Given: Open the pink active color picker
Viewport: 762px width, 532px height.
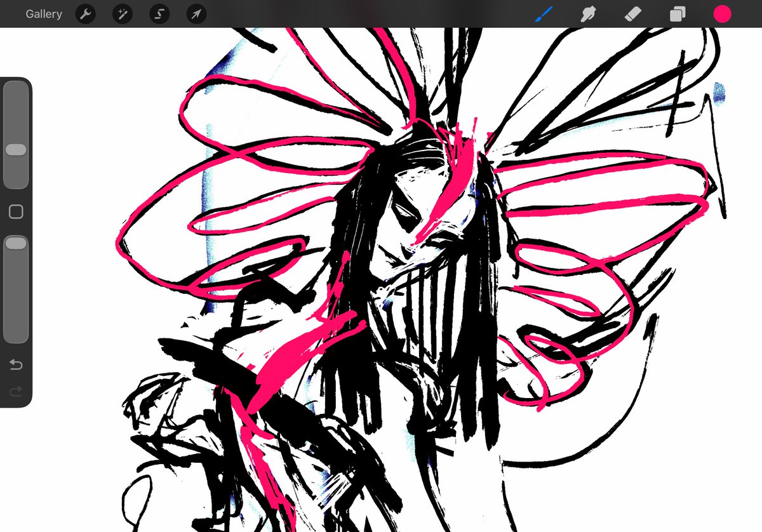Looking at the screenshot, I should click(722, 14).
